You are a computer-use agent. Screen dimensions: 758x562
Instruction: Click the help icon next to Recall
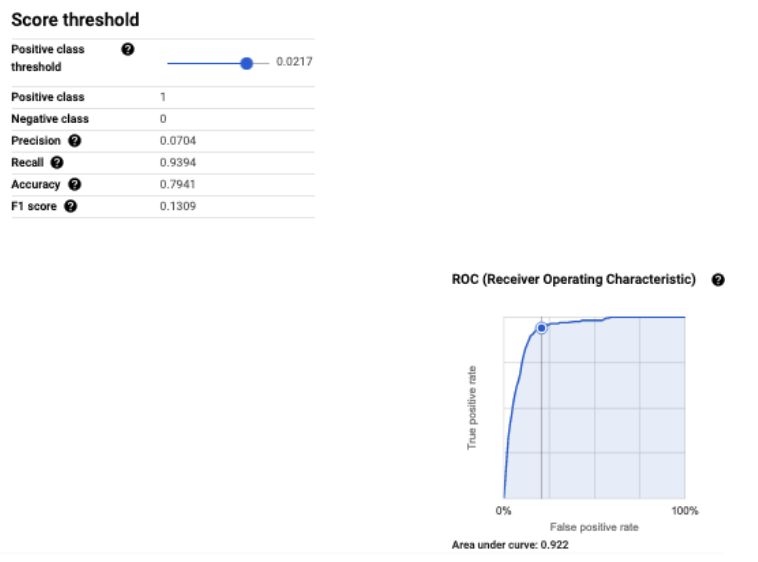(x=57, y=163)
